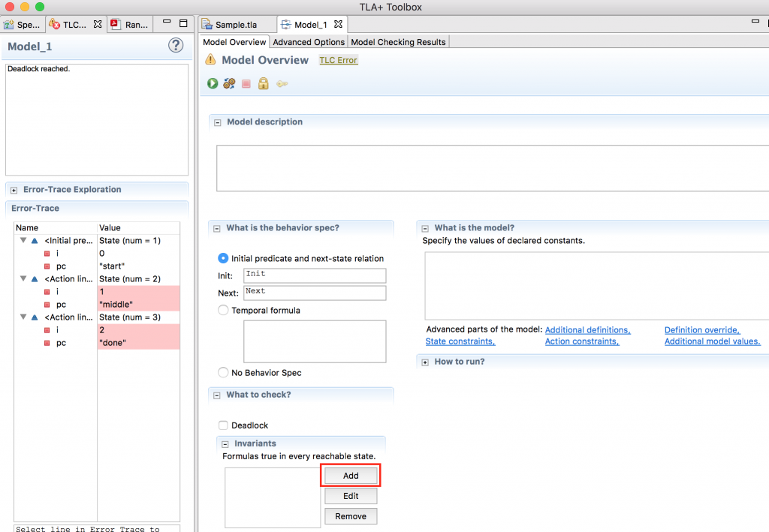Screen dimensions: 769x532
Task: Open Additional definitions link
Action: pos(587,330)
